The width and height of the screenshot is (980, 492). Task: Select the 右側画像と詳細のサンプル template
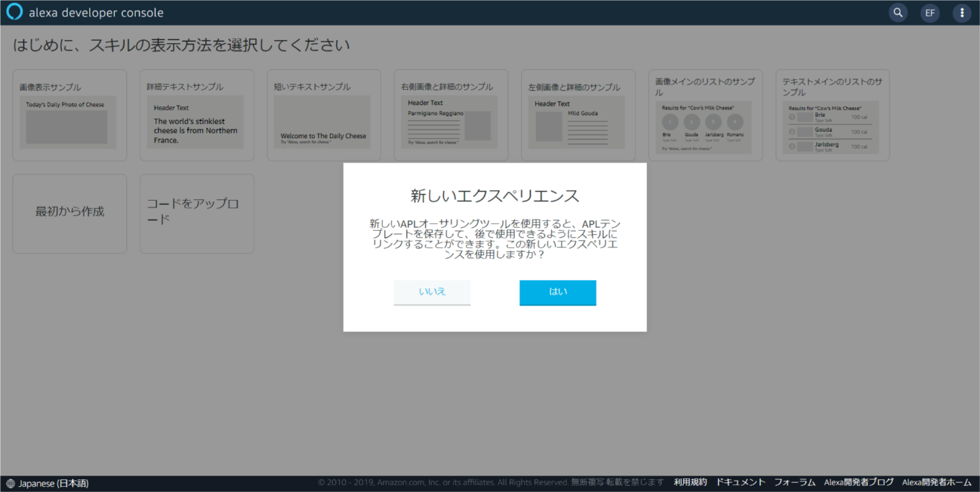point(451,115)
